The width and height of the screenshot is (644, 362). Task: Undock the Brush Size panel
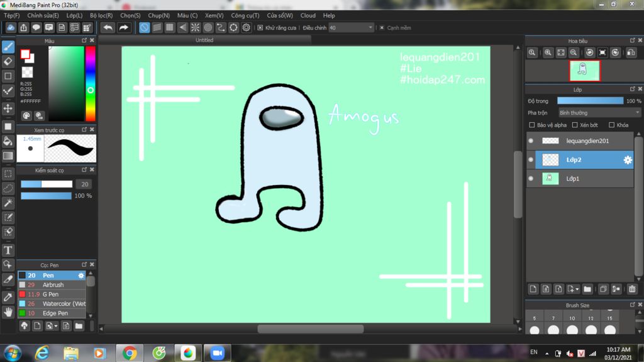pos(633,305)
